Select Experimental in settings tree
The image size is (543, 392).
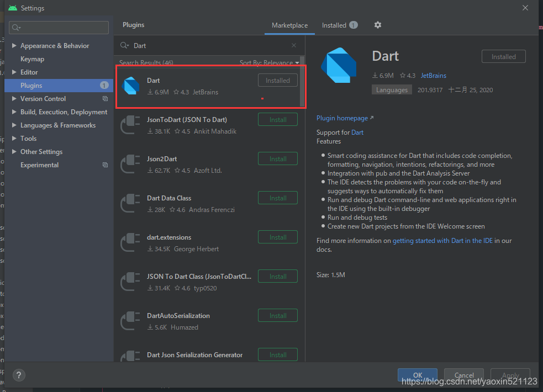(x=39, y=165)
